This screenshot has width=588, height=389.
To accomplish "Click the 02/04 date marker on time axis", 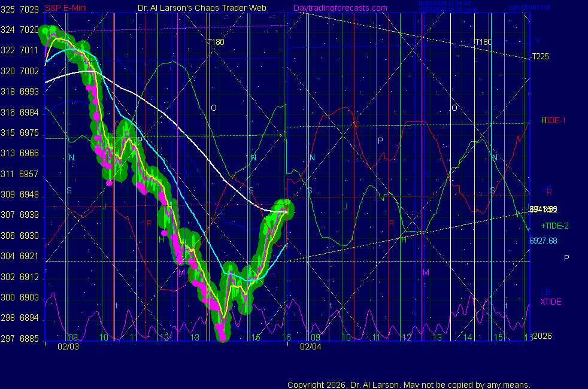I will pos(311,346).
